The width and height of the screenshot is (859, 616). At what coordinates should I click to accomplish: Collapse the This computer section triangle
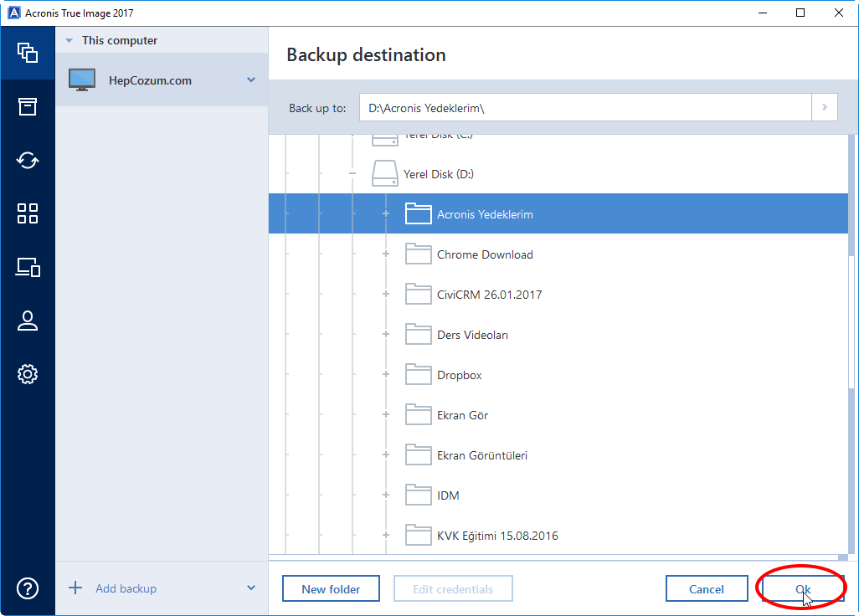[69, 40]
